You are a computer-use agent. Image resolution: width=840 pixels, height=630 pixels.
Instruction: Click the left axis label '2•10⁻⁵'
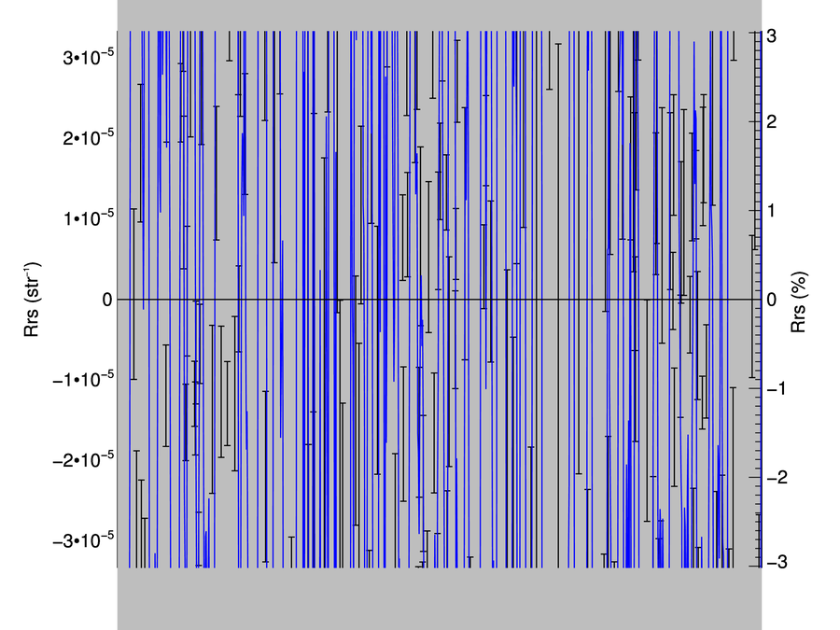(x=89, y=138)
